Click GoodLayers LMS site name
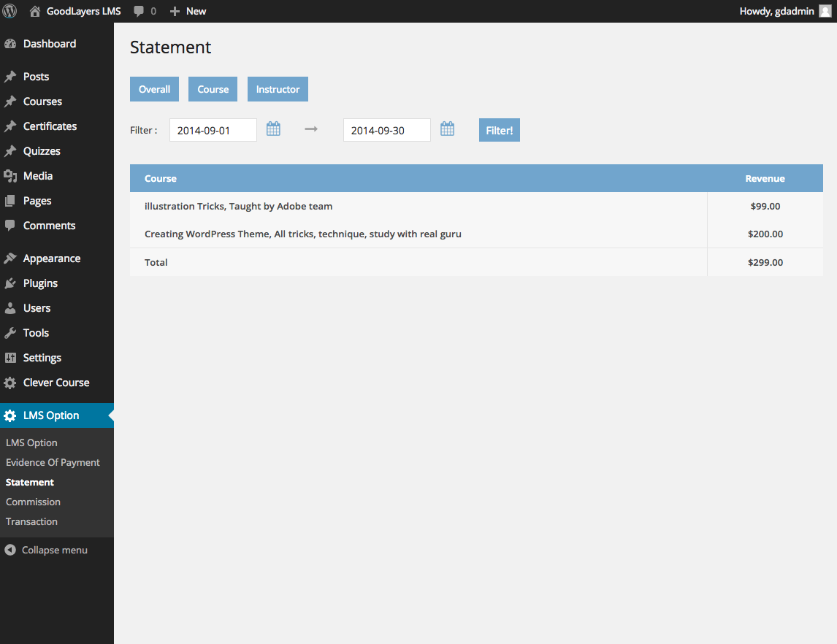 (x=84, y=11)
